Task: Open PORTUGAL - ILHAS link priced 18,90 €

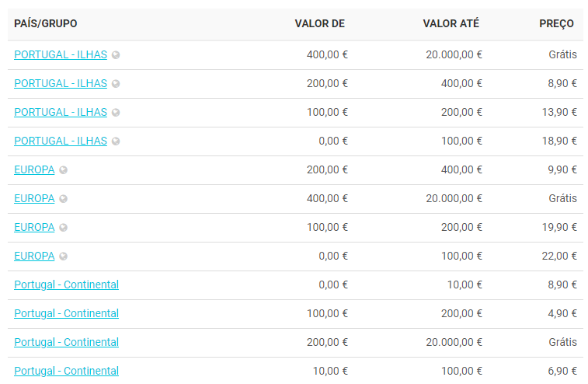Action: click(x=61, y=141)
